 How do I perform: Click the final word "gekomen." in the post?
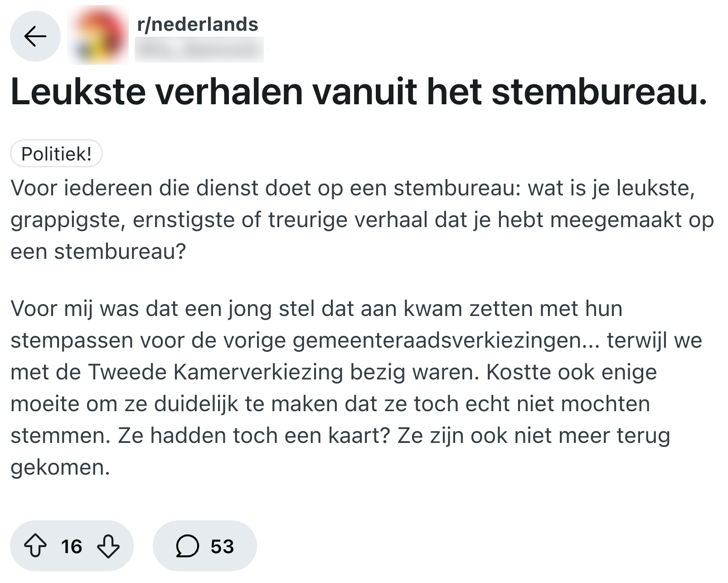click(x=60, y=467)
